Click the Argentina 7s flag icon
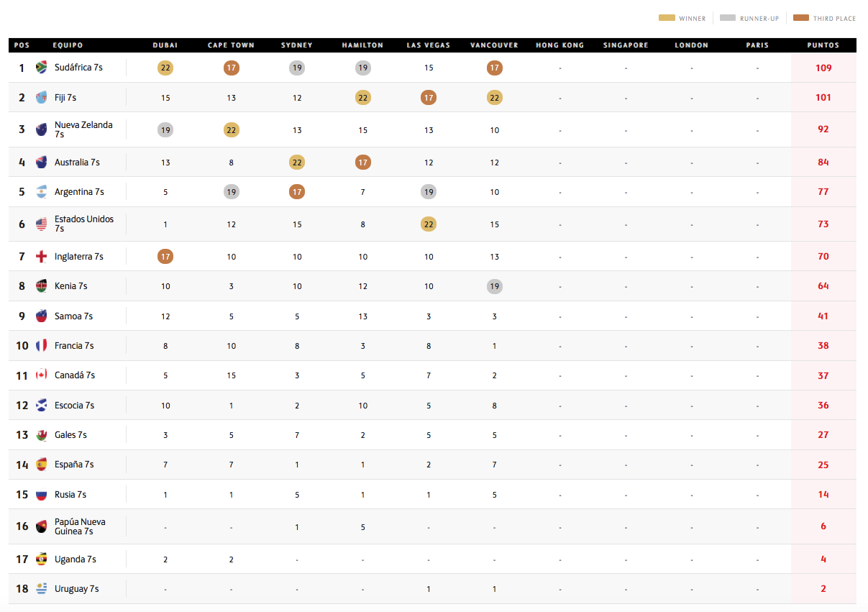 42,192
